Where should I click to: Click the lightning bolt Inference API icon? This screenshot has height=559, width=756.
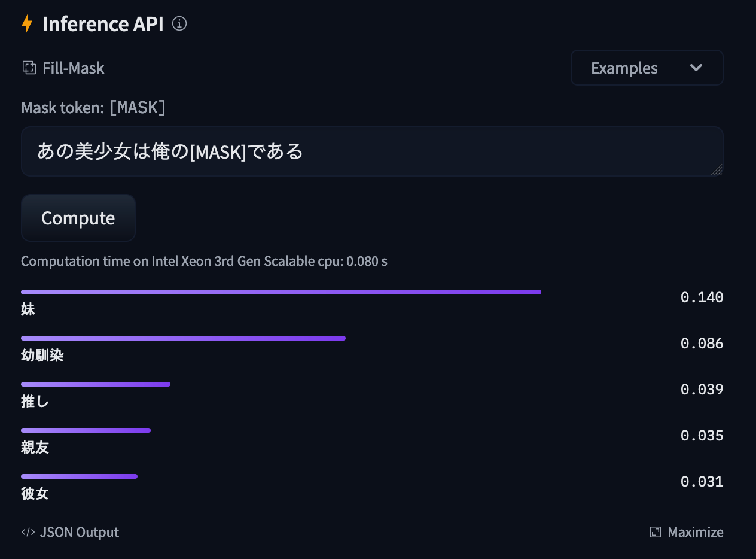point(27,24)
